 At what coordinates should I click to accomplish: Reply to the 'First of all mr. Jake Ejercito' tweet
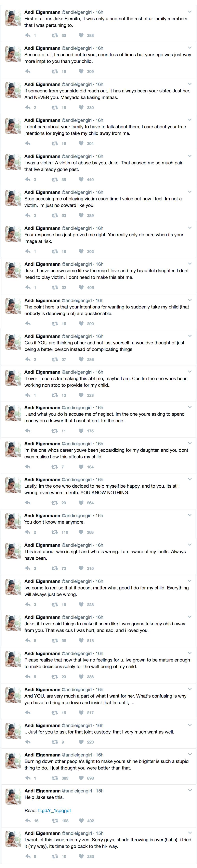pos(28,35)
